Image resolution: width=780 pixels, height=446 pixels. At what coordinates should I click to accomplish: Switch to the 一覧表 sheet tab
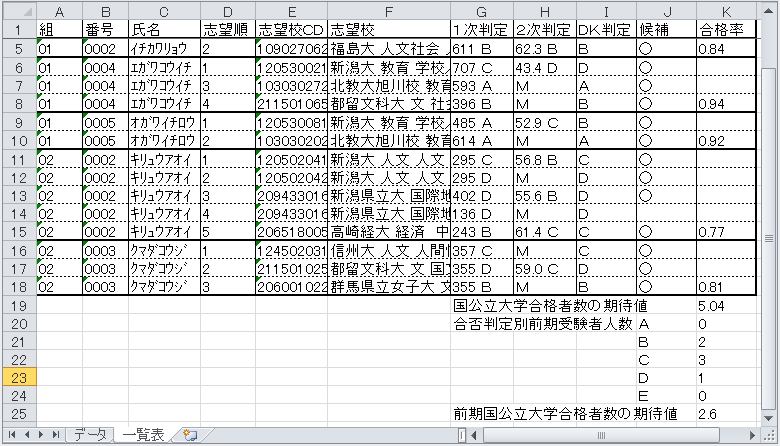tap(144, 435)
